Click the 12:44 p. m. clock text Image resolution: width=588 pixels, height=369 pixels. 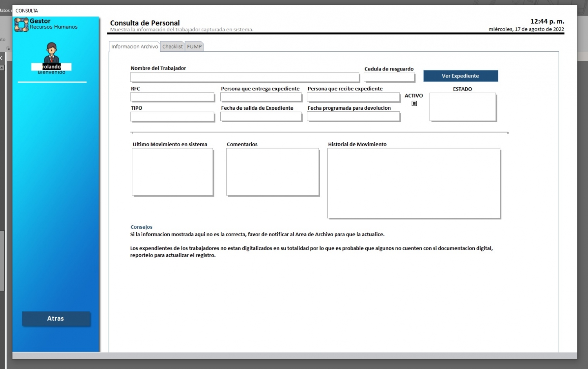click(547, 22)
